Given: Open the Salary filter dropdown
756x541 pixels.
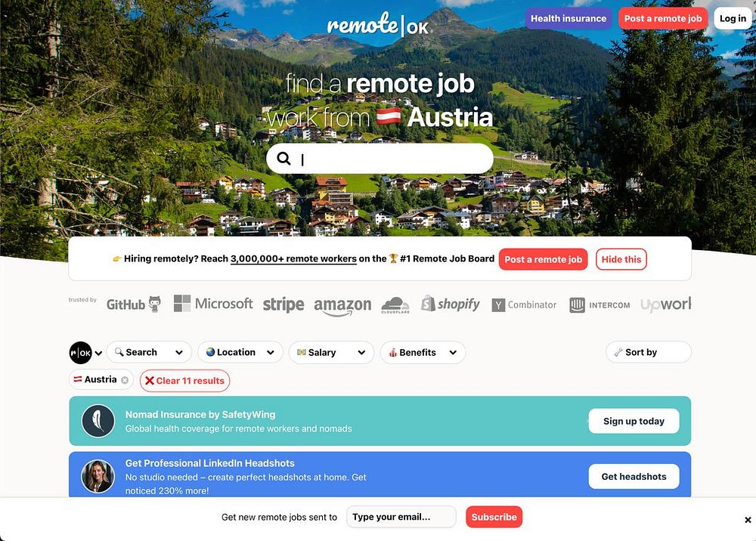Looking at the screenshot, I should (331, 352).
